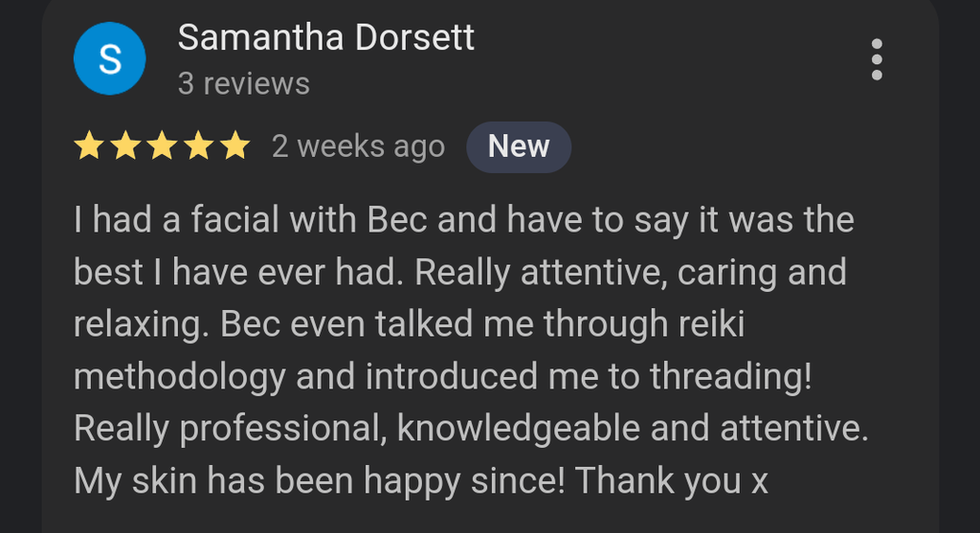Click the "New" badge

(x=519, y=146)
